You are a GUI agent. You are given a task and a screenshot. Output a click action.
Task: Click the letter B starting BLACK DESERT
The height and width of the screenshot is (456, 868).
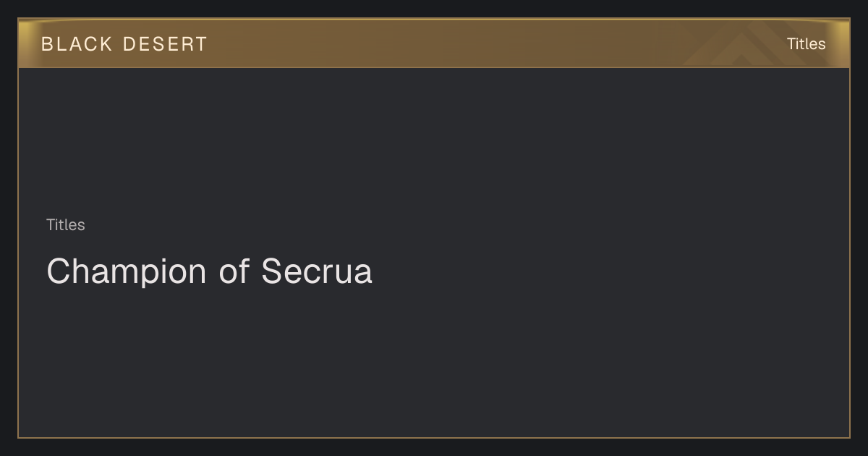(47, 44)
